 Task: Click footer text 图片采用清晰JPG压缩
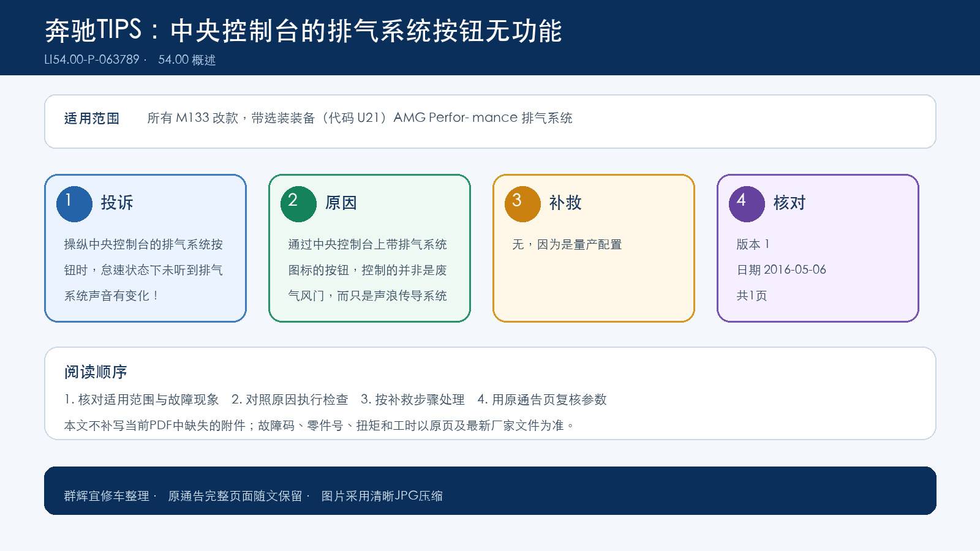382,496
